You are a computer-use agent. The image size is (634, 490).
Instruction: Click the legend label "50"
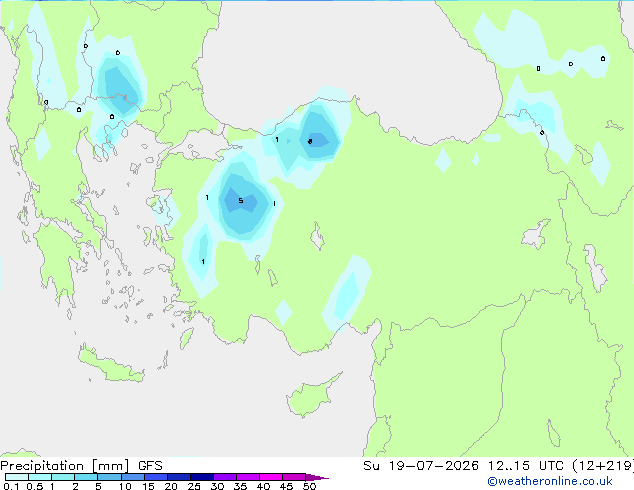tap(309, 486)
